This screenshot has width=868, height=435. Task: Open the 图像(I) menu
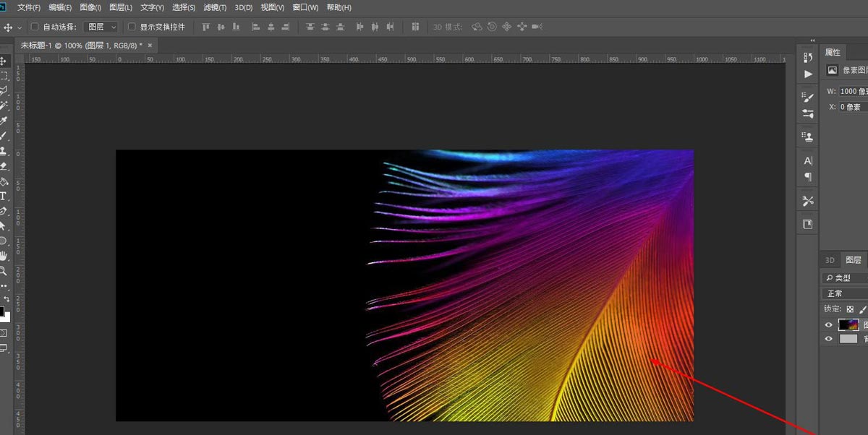[x=90, y=7]
